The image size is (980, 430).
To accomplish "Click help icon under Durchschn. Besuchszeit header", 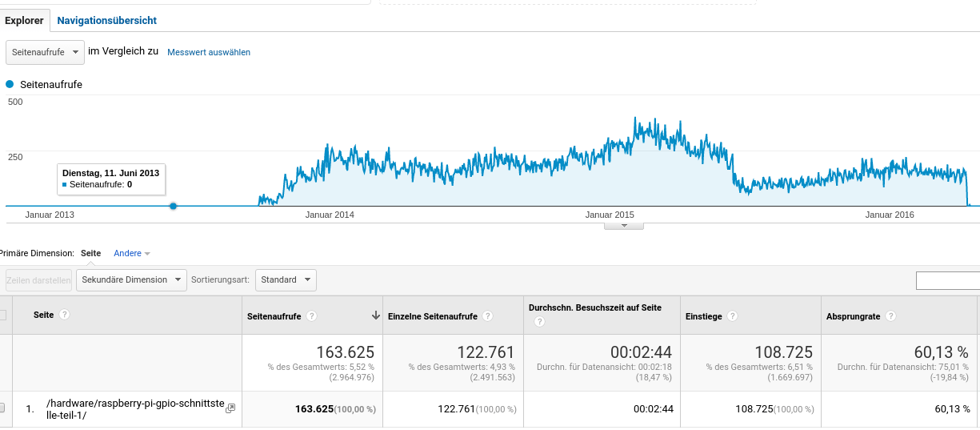I will 539,322.
